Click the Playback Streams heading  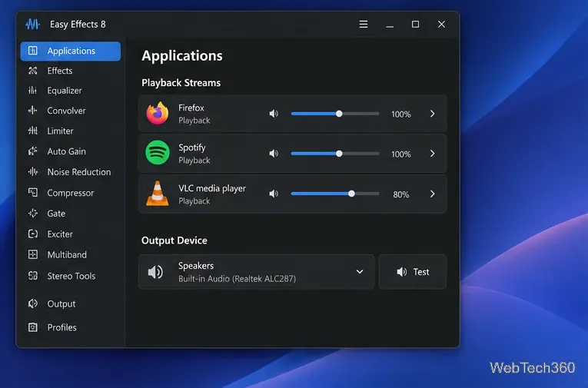point(181,83)
